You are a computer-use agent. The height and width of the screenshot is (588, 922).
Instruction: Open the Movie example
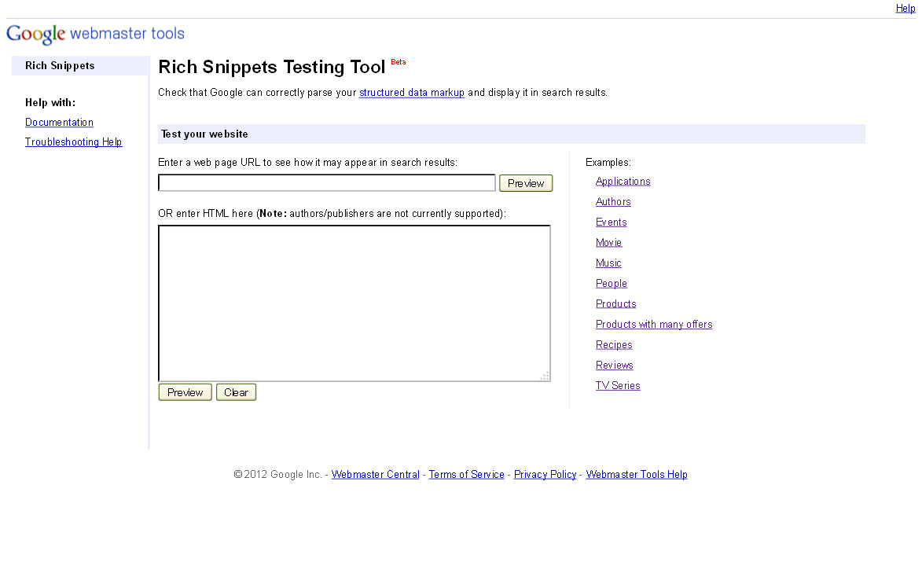point(608,242)
